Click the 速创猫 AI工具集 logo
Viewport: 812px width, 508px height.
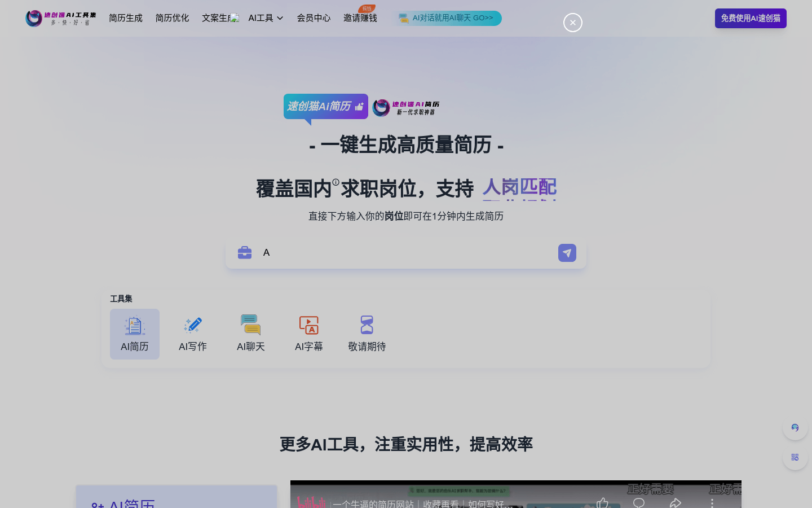pos(61,18)
